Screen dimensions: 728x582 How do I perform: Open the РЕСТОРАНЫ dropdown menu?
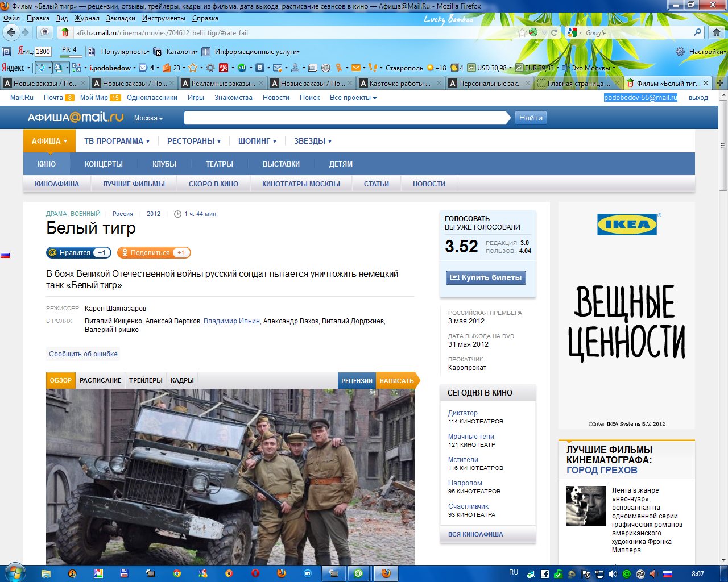point(194,141)
